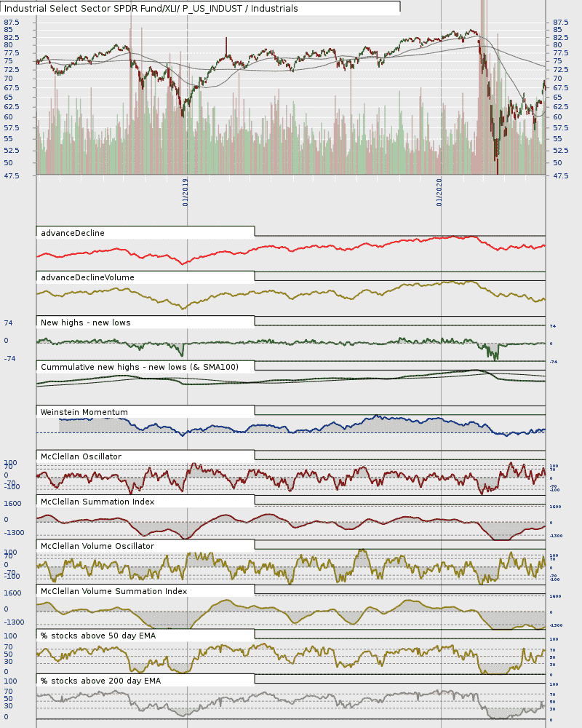Click the 01/2019 date marker
This screenshot has height=728, width=582.
(185, 192)
